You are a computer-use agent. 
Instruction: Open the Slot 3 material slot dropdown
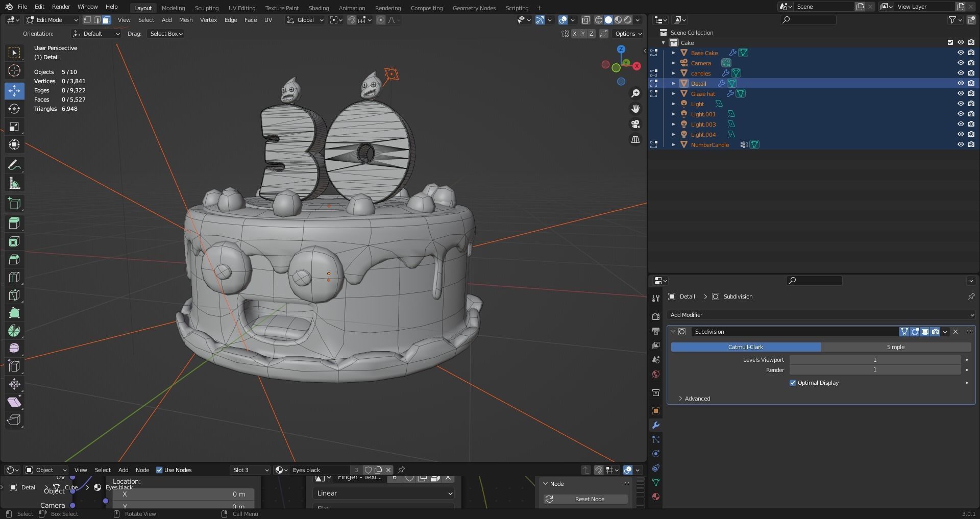[x=250, y=470]
